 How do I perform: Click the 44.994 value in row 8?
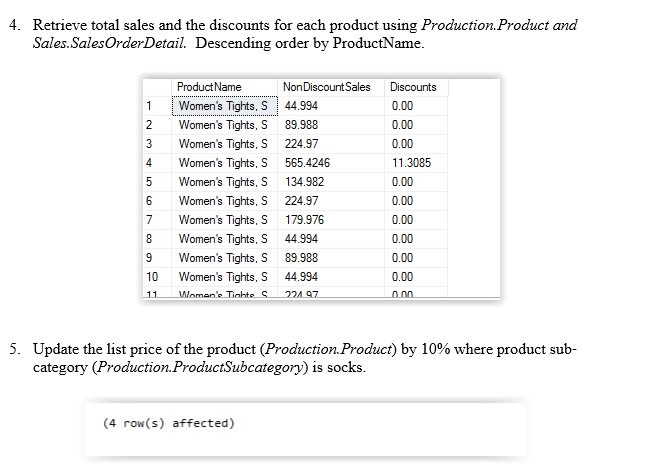tap(301, 239)
